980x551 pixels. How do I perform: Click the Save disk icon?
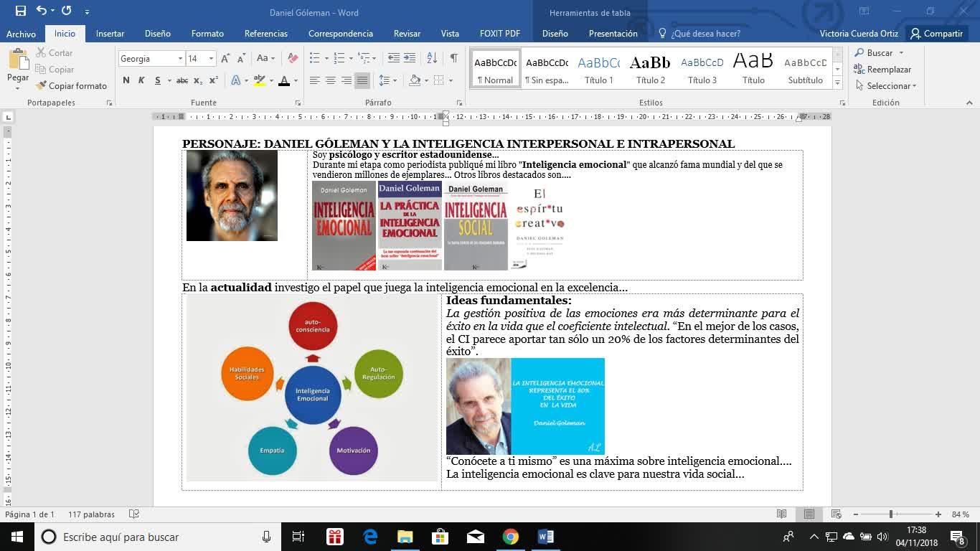click(x=20, y=11)
